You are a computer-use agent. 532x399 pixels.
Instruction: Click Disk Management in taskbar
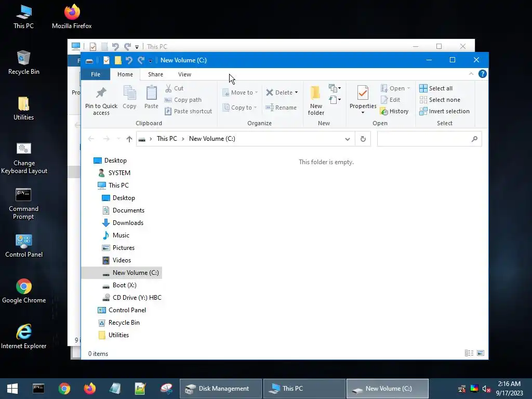(220, 389)
